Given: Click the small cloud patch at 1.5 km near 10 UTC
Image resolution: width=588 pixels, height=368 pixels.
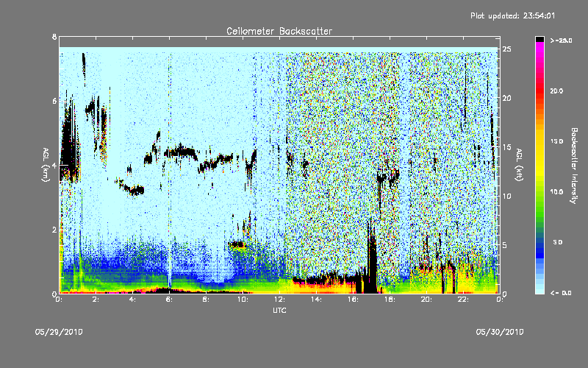Looking at the screenshot, I should (237, 245).
